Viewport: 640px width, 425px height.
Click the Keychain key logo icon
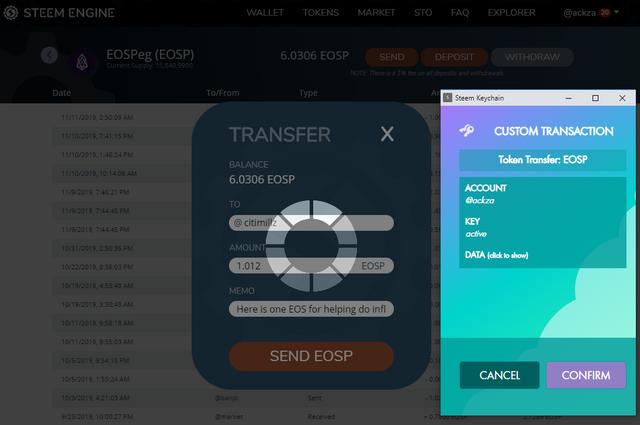[x=467, y=131]
